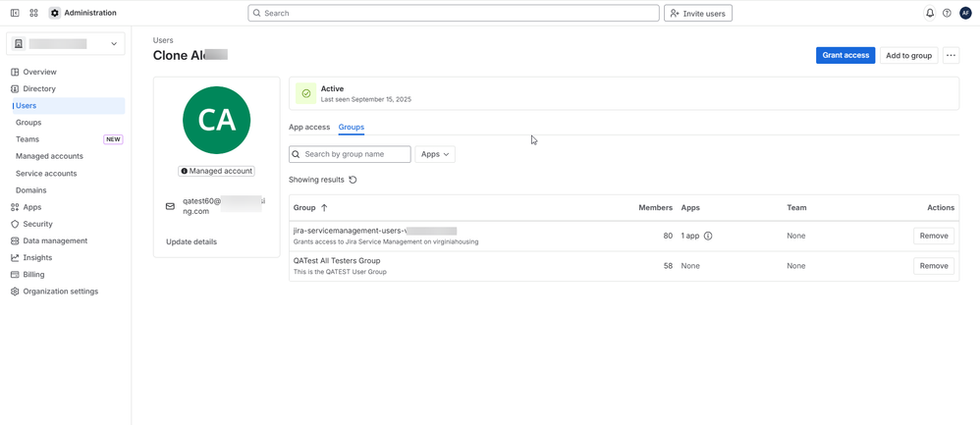
Task: Open the organization switcher dropdown
Action: point(66,43)
